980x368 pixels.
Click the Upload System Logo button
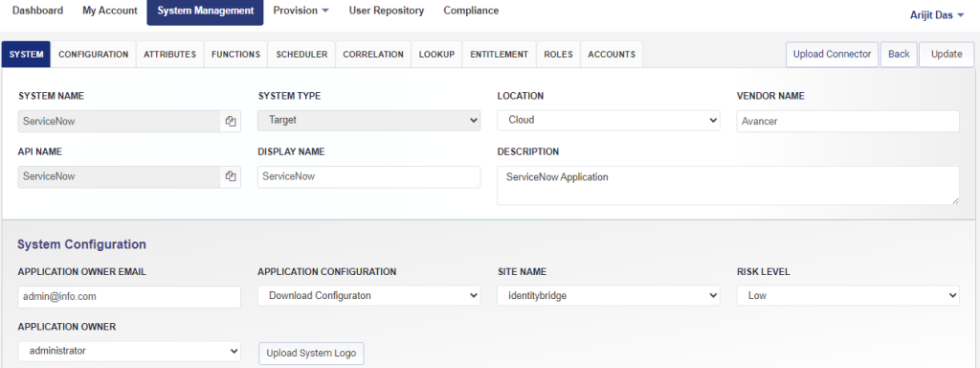tap(311, 353)
